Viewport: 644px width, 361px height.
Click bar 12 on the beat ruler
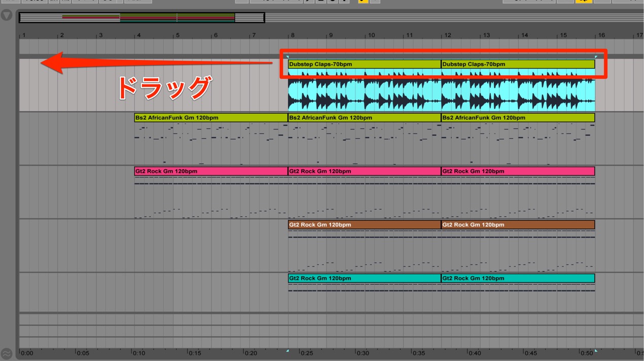pyautogui.click(x=448, y=35)
